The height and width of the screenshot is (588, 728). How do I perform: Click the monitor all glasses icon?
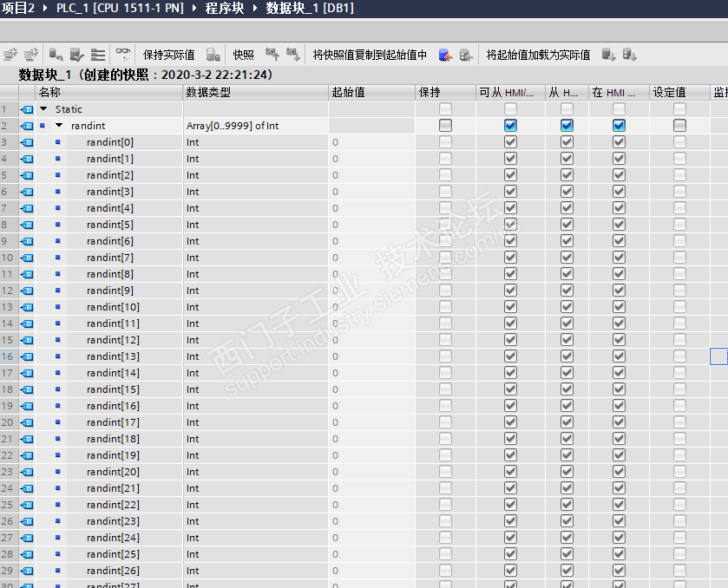[123, 55]
